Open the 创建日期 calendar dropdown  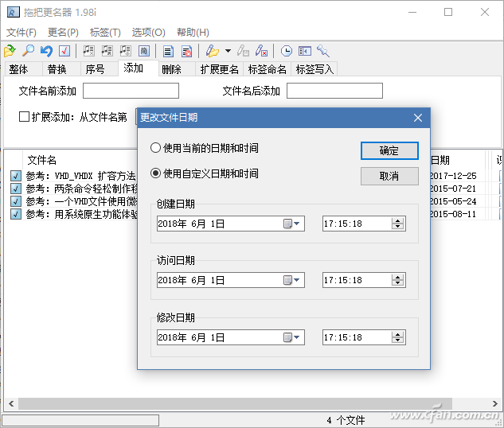tap(292, 224)
